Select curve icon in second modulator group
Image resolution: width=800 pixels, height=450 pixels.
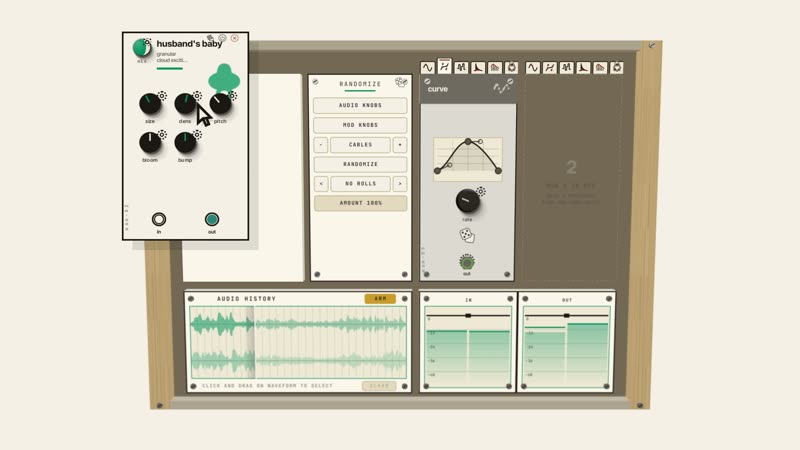(x=549, y=67)
